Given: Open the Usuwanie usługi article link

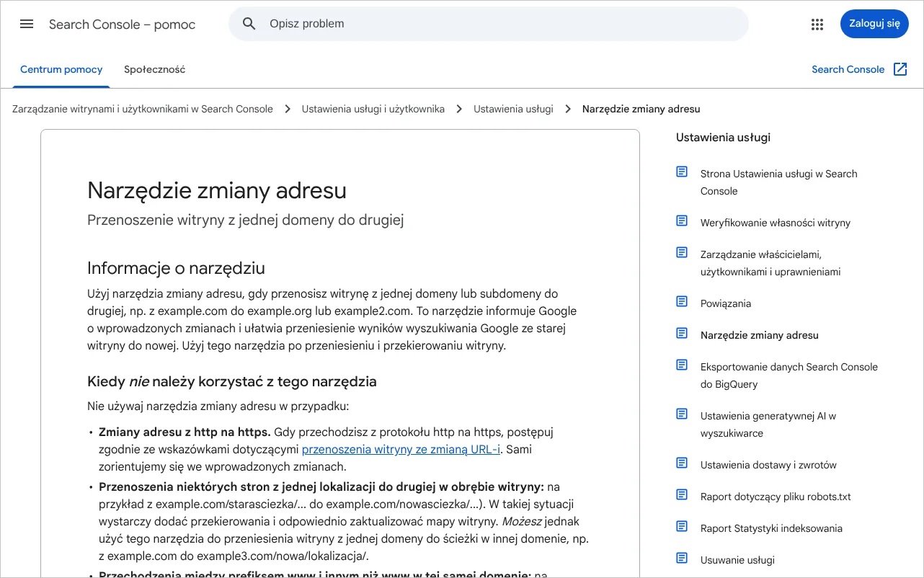Looking at the screenshot, I should click(737, 560).
